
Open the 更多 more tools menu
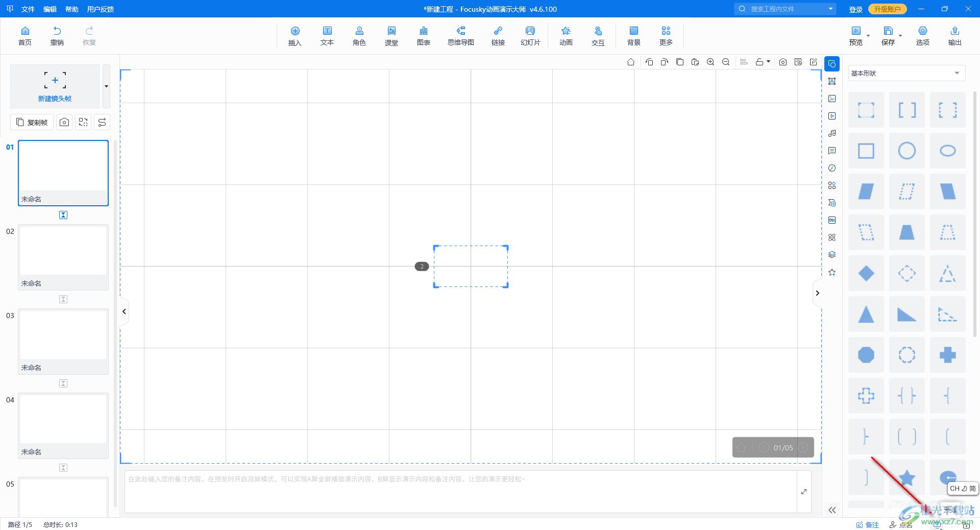coord(666,36)
